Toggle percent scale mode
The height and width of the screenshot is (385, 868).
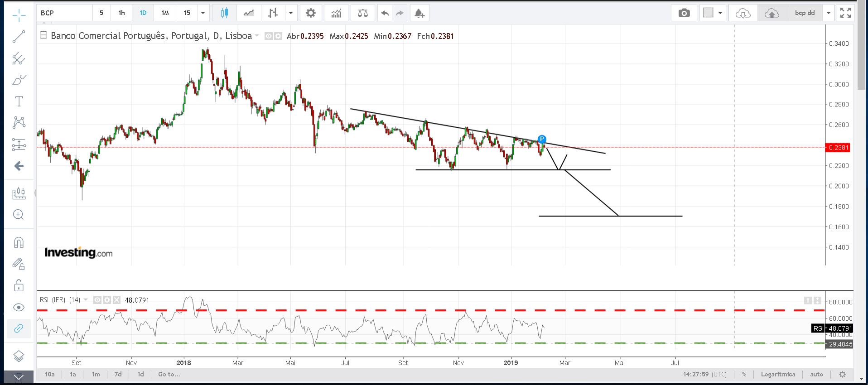coord(744,375)
